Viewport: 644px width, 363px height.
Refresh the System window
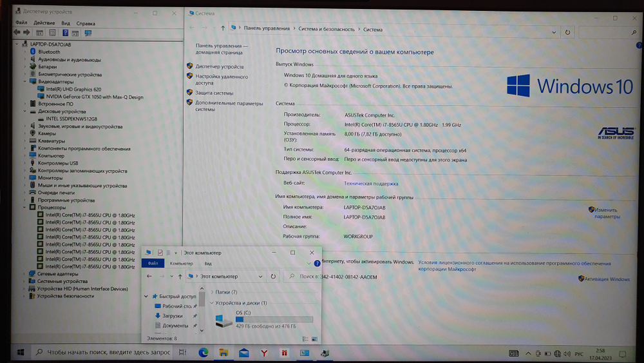pos(567,32)
